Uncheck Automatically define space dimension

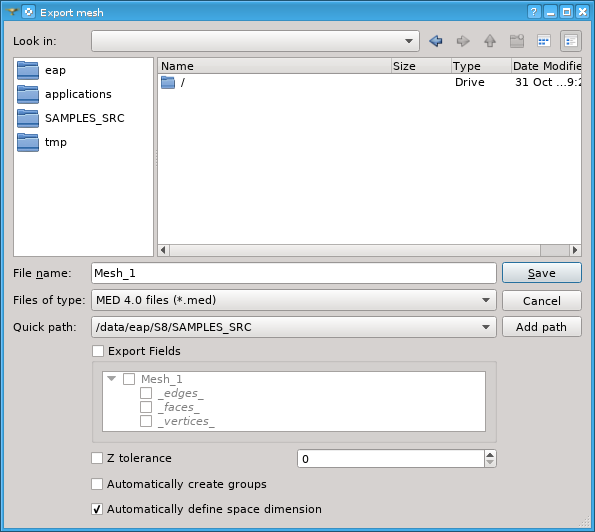click(x=97, y=509)
